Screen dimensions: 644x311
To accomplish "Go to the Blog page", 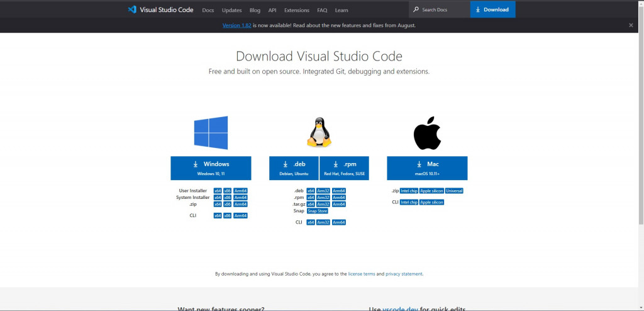I will 255,10.
